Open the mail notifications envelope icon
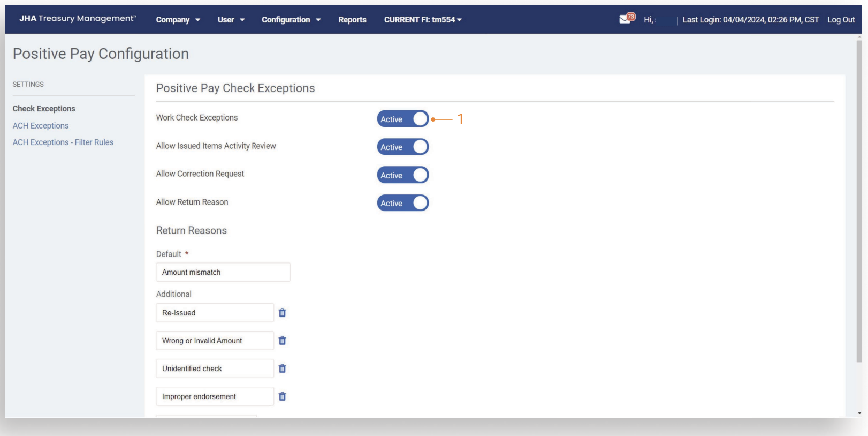Screen dimensions: 868x436 (626, 19)
